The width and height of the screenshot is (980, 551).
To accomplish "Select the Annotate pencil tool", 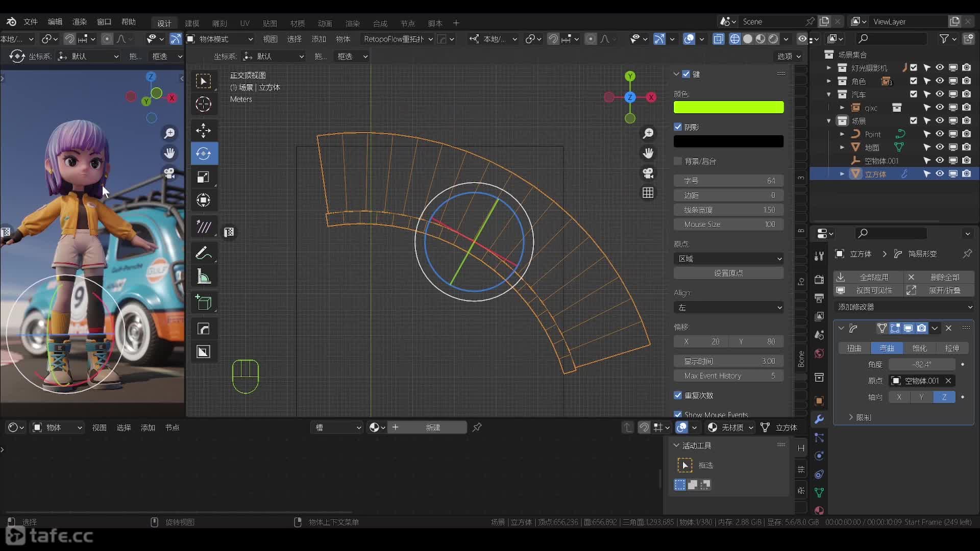I will tap(204, 253).
